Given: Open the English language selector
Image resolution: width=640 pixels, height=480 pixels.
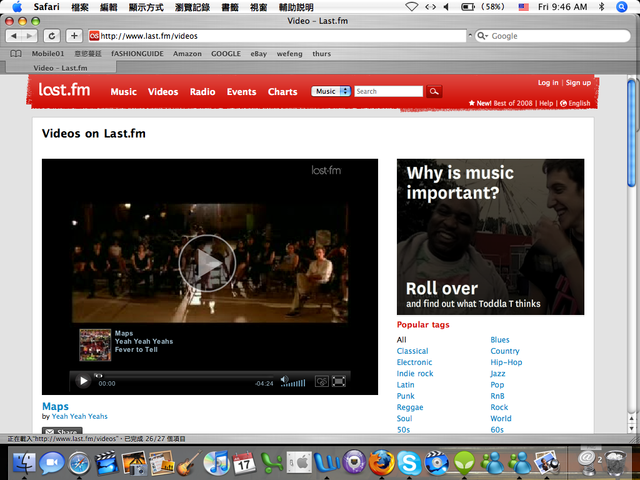Looking at the screenshot, I should tap(575, 103).
